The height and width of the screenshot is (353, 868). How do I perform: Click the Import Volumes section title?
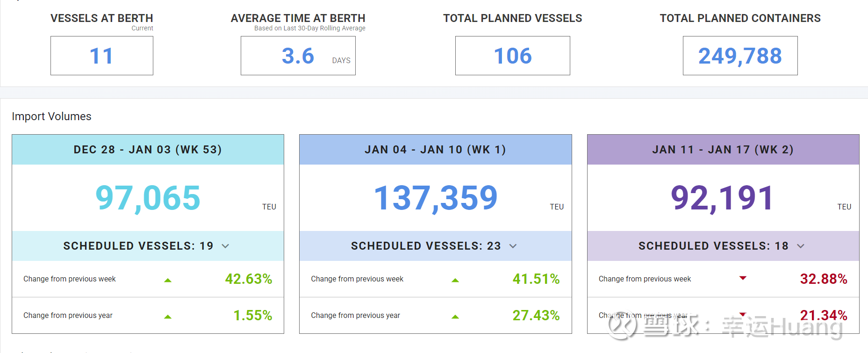click(x=51, y=116)
